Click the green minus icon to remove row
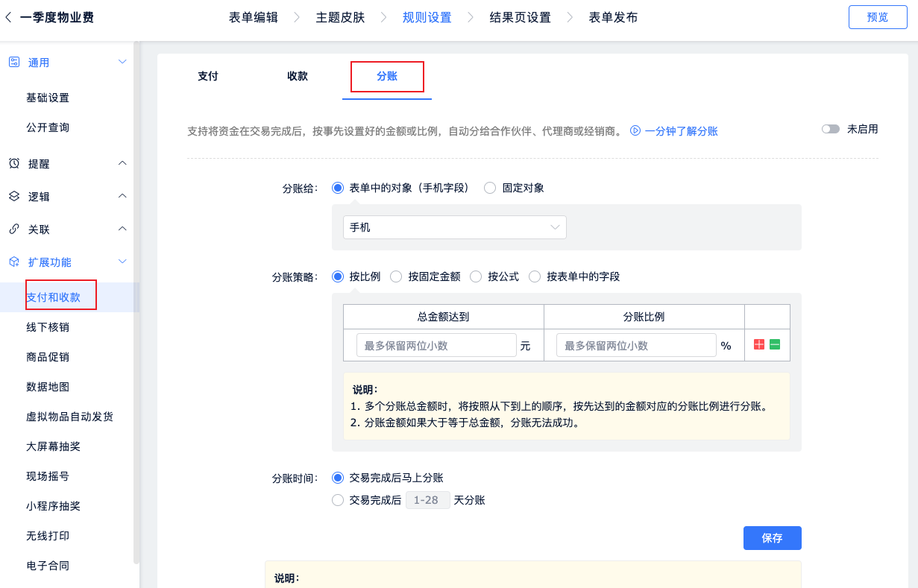The width and height of the screenshot is (918, 588). click(x=775, y=345)
